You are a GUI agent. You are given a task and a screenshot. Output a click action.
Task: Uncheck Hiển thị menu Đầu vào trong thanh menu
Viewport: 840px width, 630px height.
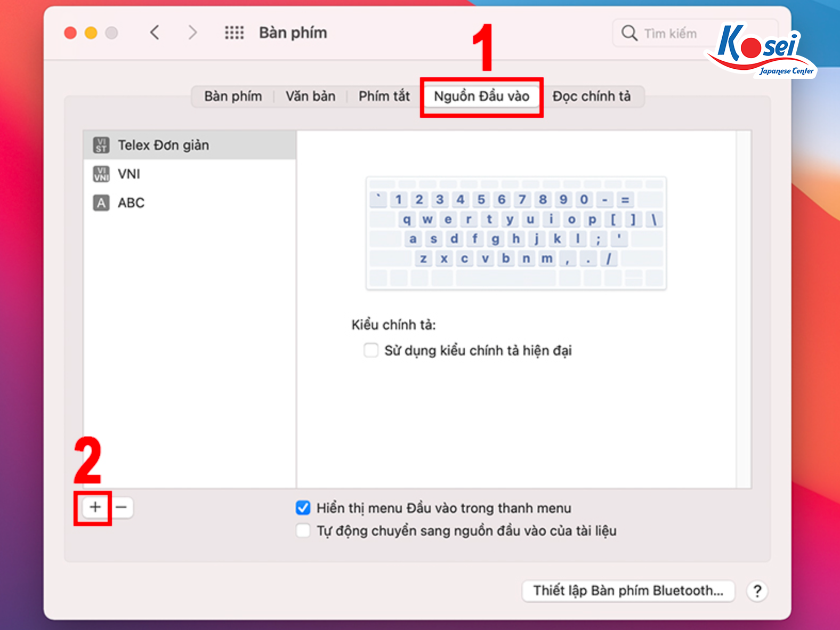click(303, 508)
